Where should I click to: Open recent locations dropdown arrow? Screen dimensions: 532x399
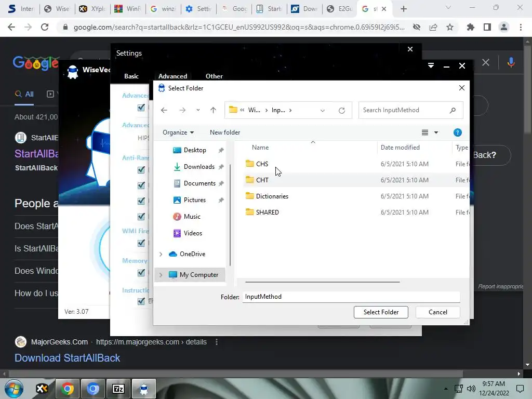click(198, 110)
